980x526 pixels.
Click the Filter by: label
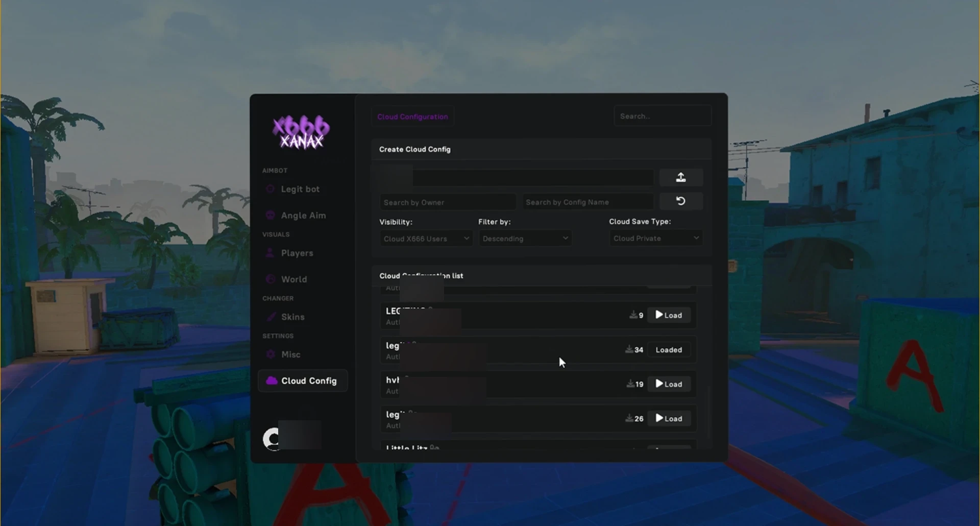494,222
